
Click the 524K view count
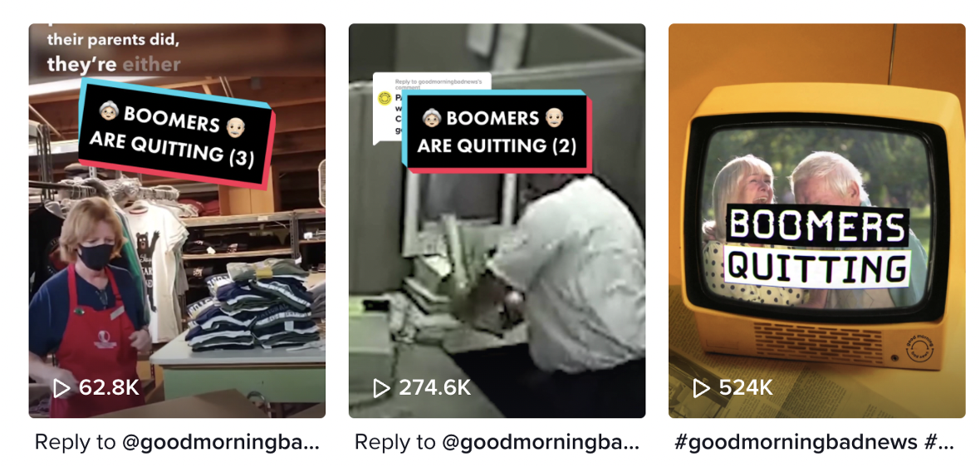tap(746, 387)
